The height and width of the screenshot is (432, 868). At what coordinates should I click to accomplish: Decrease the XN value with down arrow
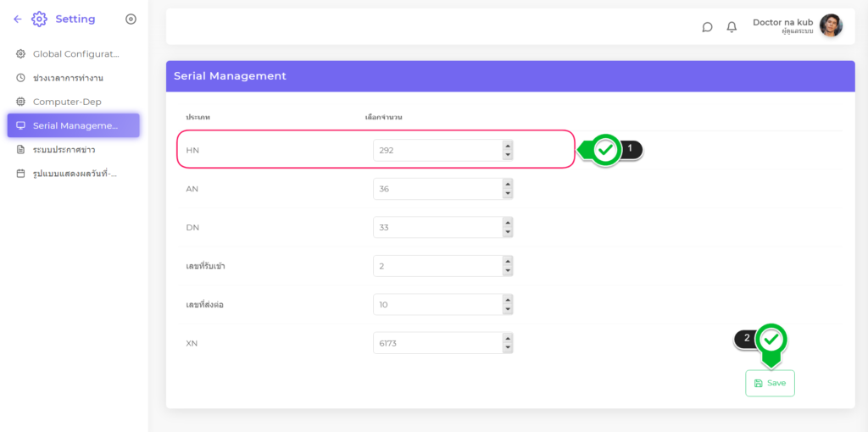coord(508,348)
